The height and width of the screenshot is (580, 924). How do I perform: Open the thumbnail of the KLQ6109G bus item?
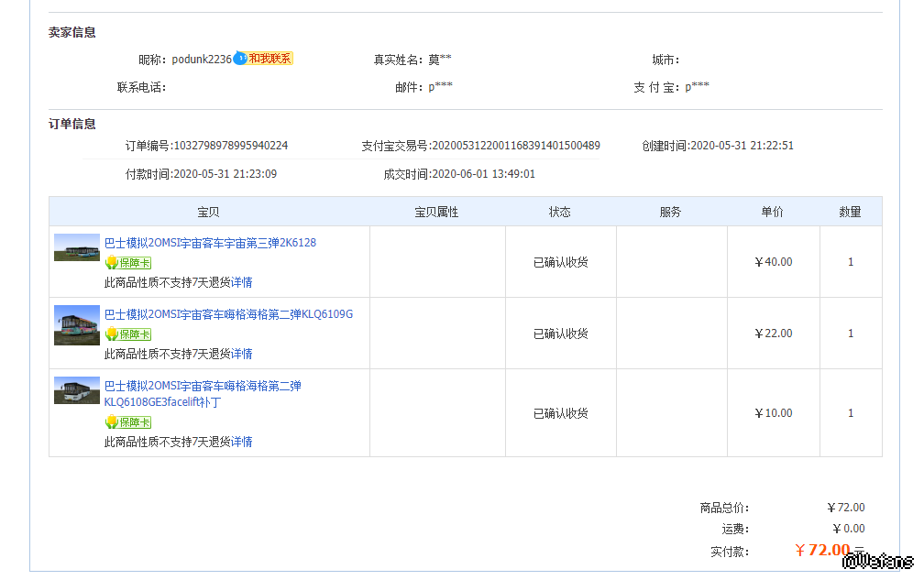tap(77, 324)
